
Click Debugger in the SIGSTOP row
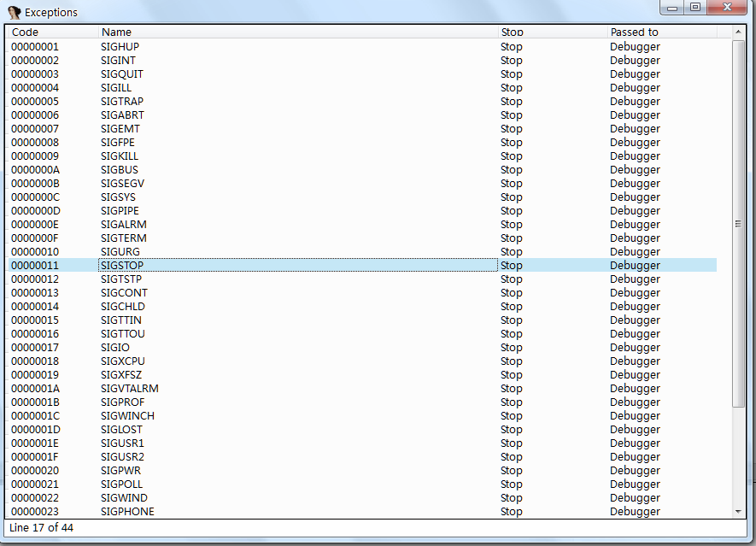[x=635, y=265]
